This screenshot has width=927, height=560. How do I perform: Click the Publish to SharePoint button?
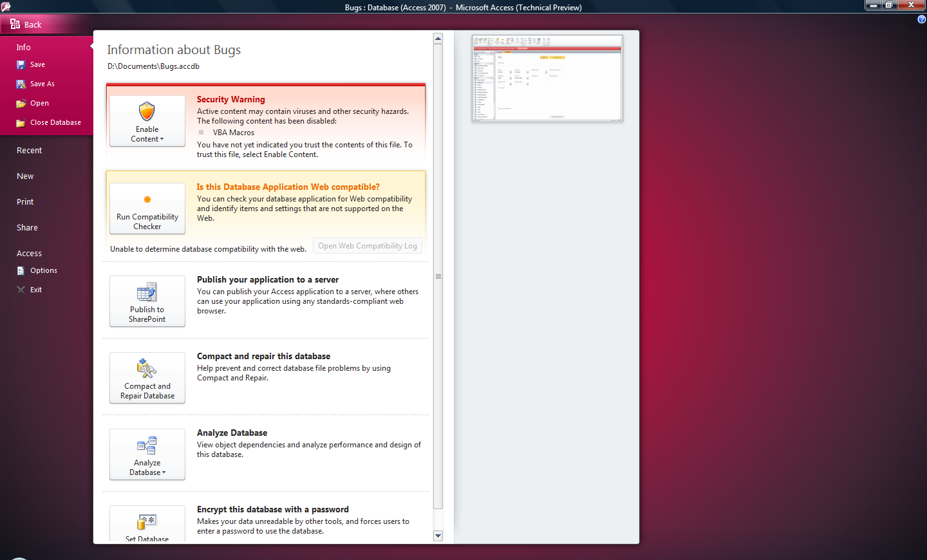click(x=147, y=301)
